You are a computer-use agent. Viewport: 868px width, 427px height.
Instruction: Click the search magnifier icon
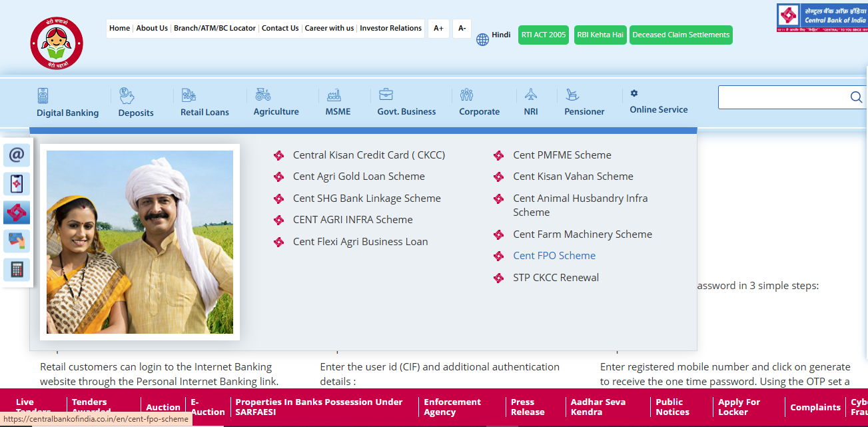[x=856, y=97]
